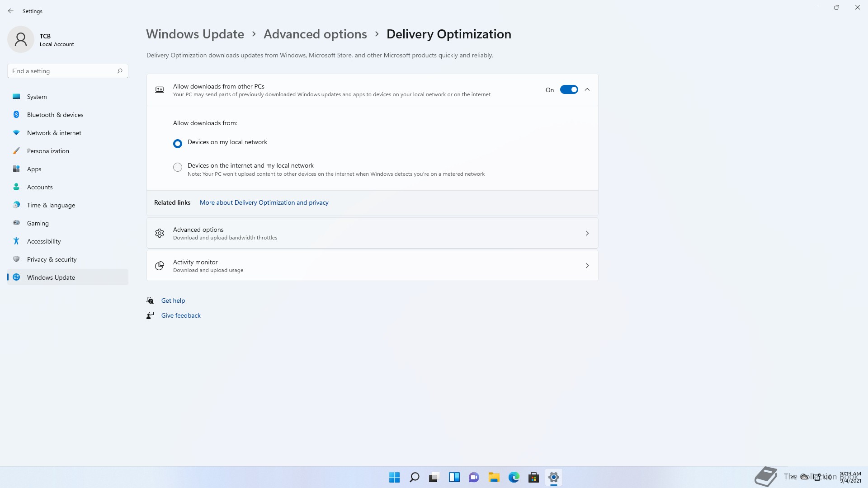Screen dimensions: 868x488
Task: Select Devices on my local network radio
Action: 178,143
